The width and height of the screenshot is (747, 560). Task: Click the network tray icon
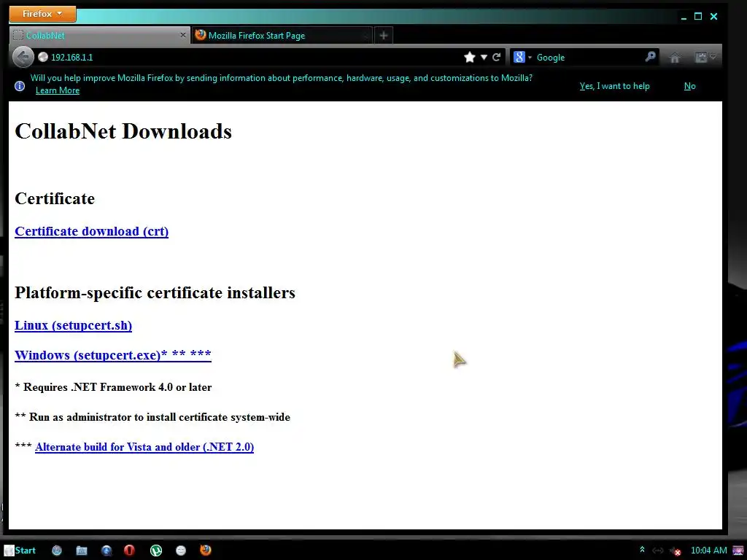pyautogui.click(x=657, y=551)
